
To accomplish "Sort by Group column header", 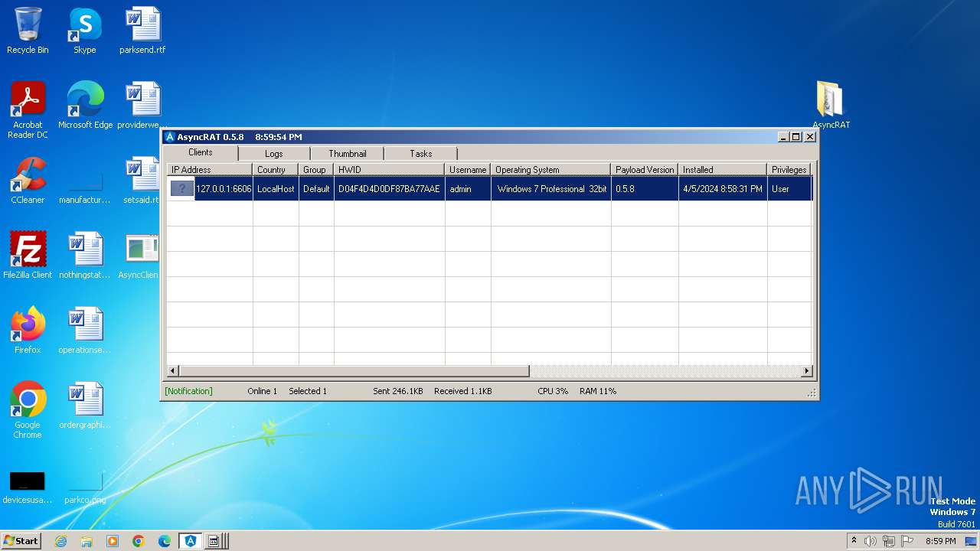I will (316, 170).
